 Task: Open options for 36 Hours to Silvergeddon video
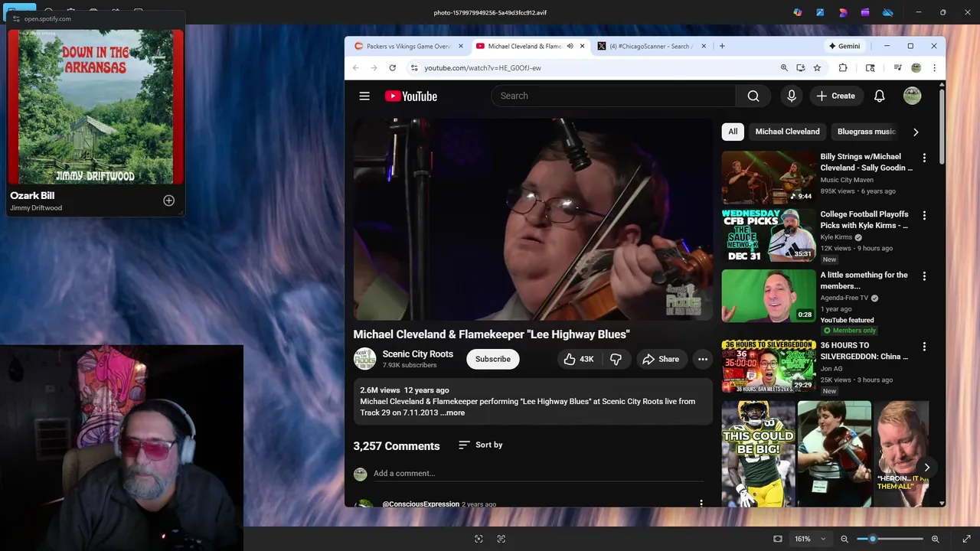tap(924, 346)
